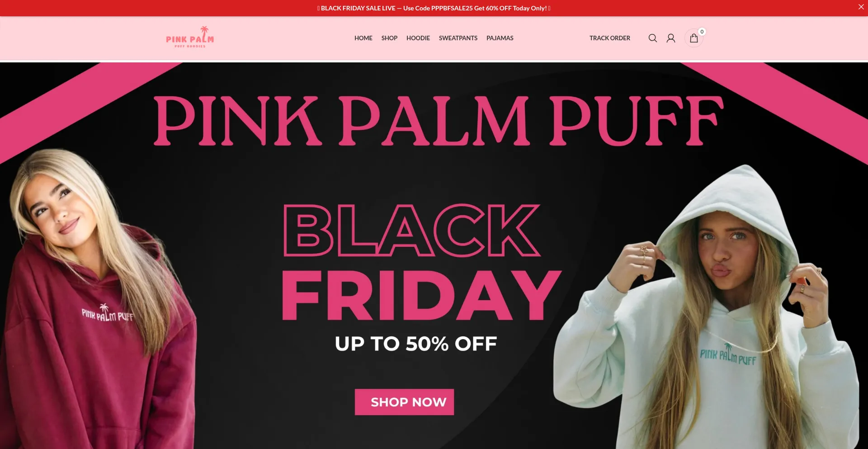Click the palm tree in the logo
This screenshot has width=868, height=449.
205,32
